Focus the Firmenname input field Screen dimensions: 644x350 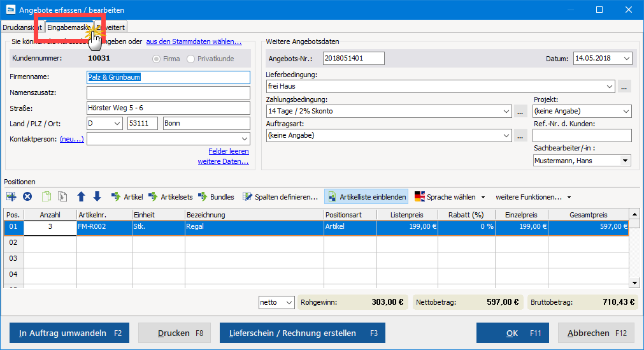point(168,77)
